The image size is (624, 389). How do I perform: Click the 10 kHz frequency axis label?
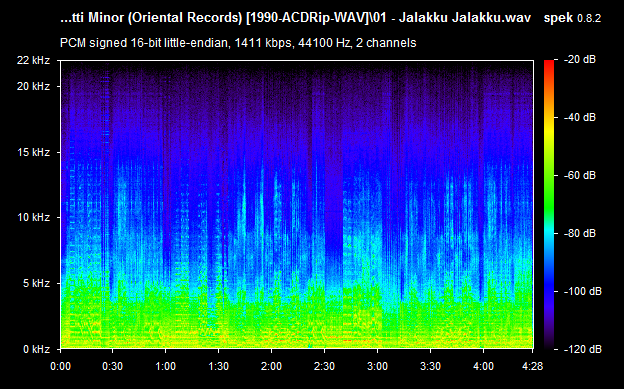33,217
